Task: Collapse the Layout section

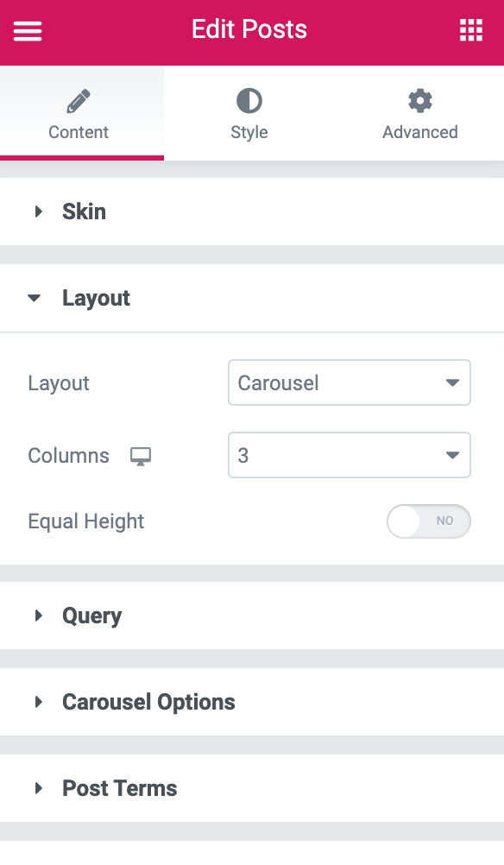Action: [x=252, y=298]
